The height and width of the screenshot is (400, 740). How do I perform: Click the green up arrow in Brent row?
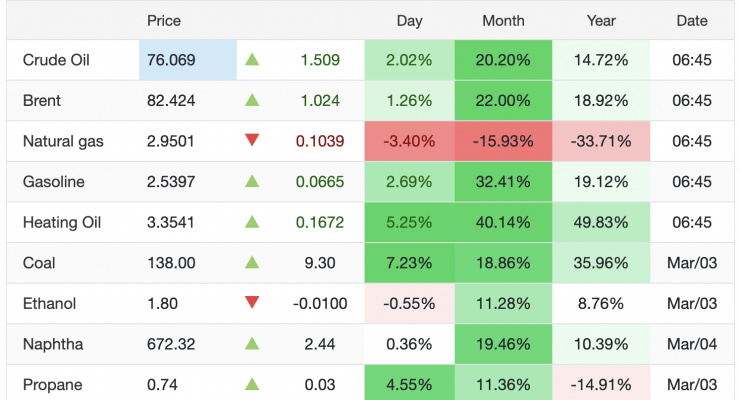[x=253, y=101]
